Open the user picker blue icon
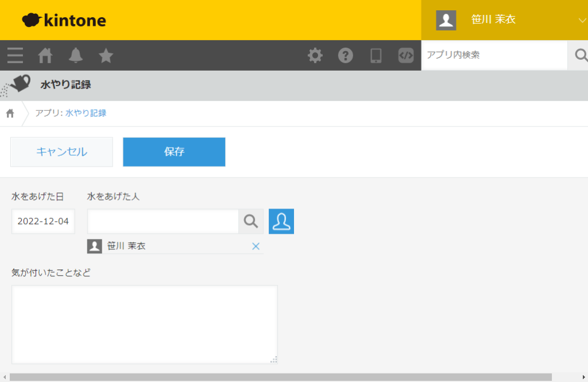Screen dimensions: 588x382 click(x=281, y=221)
